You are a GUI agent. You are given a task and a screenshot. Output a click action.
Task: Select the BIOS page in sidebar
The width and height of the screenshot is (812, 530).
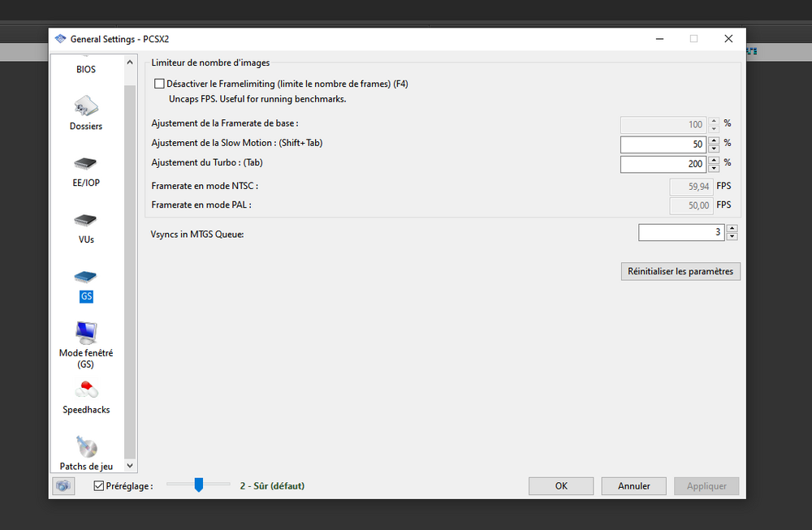[86, 69]
